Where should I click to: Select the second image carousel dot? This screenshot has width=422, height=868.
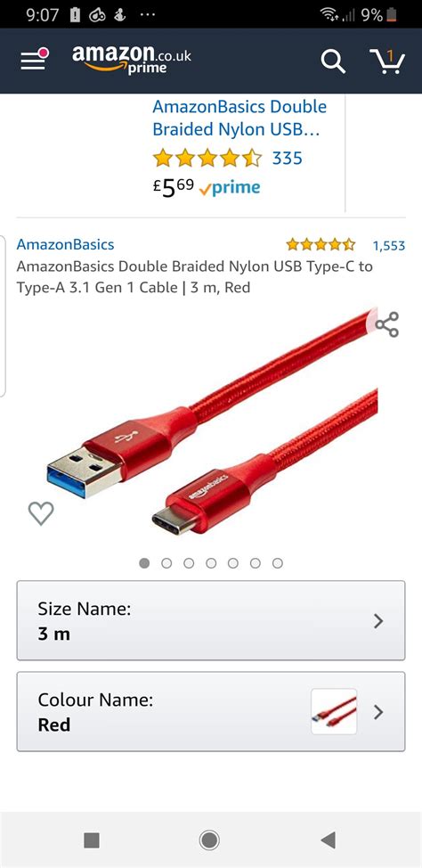click(x=166, y=563)
